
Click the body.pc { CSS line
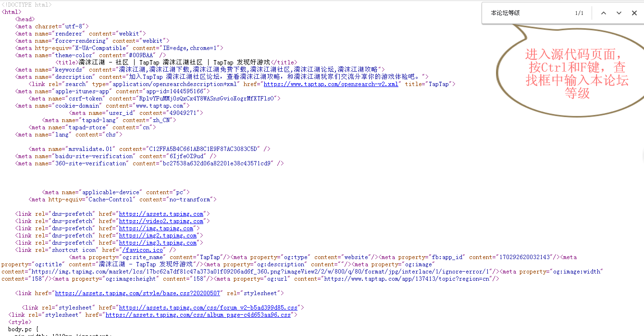pyautogui.click(x=23, y=329)
